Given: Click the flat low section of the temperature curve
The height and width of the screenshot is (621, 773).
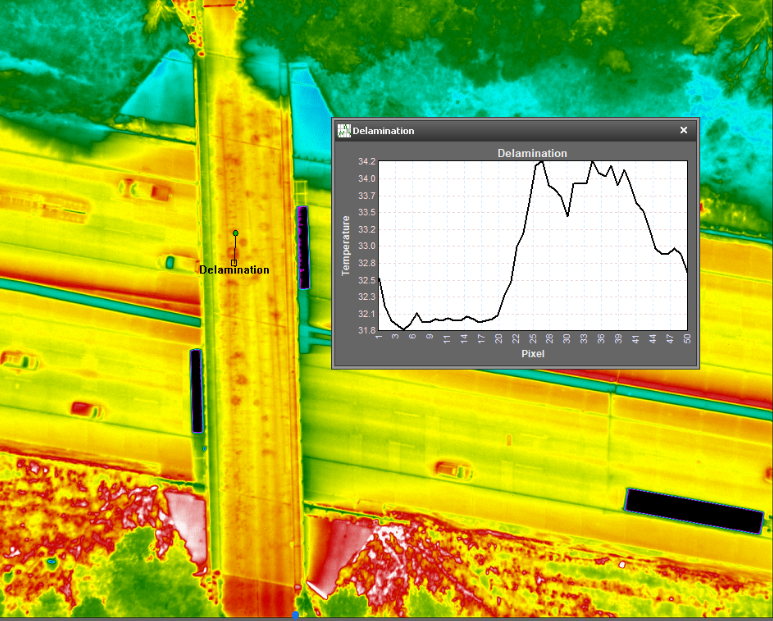Looking at the screenshot, I should (x=450, y=319).
